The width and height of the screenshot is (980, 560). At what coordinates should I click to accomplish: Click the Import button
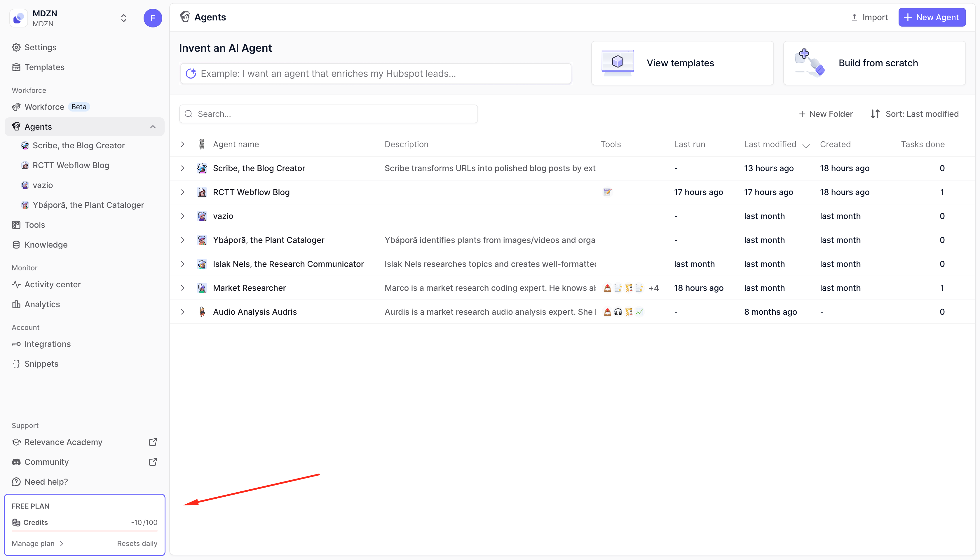pyautogui.click(x=869, y=17)
